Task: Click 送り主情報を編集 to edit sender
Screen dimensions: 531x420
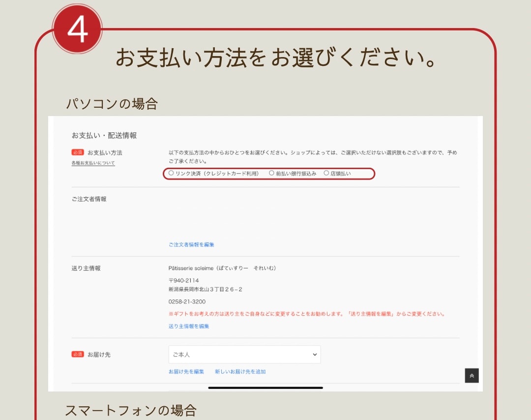Action: click(x=189, y=326)
